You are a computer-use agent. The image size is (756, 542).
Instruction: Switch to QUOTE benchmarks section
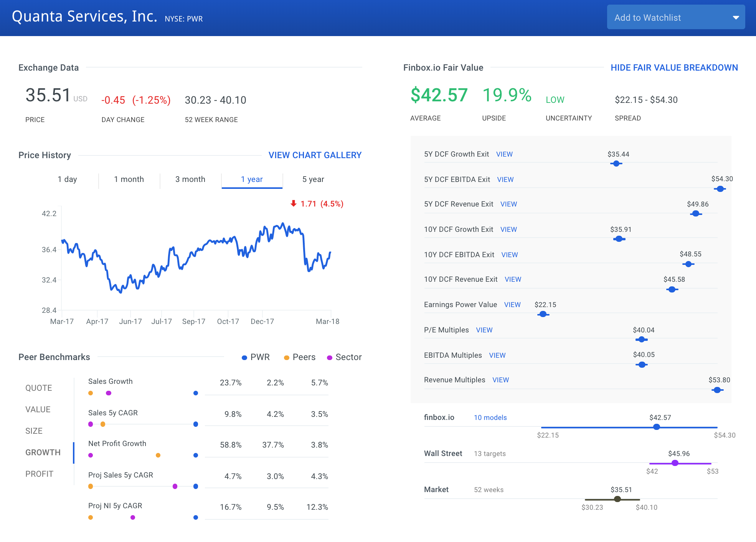[x=39, y=388]
